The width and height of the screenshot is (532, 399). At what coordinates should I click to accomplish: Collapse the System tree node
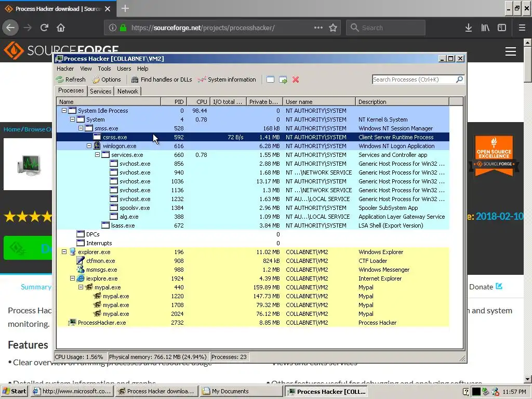[x=72, y=119]
